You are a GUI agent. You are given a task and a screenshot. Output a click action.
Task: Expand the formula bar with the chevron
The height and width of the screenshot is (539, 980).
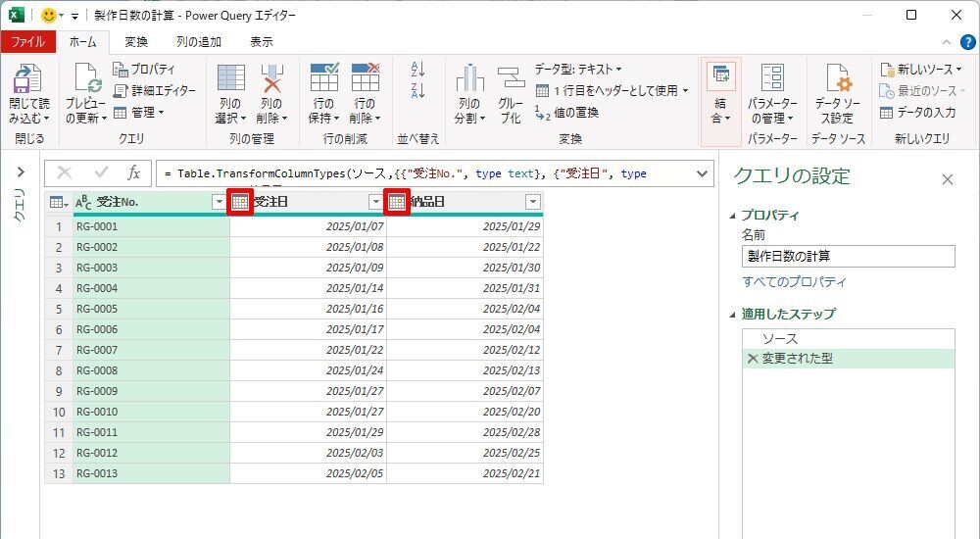(x=702, y=173)
